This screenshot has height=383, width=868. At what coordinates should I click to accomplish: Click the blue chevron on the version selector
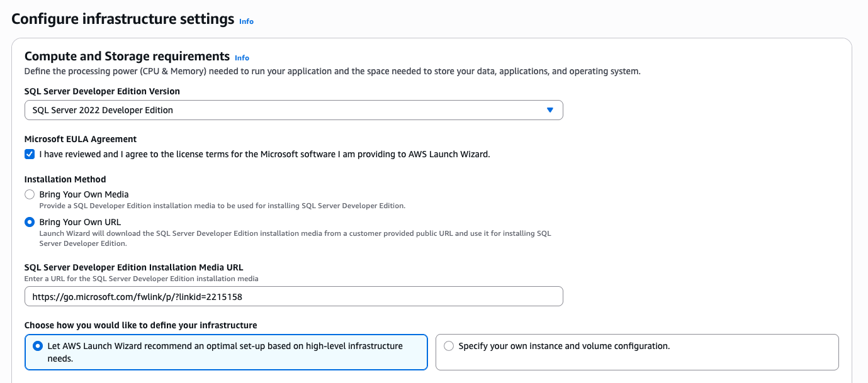click(550, 109)
